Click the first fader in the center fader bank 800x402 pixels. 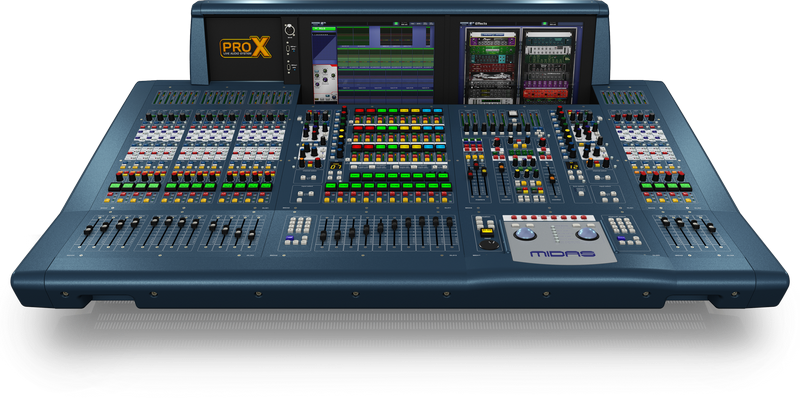[323, 236]
